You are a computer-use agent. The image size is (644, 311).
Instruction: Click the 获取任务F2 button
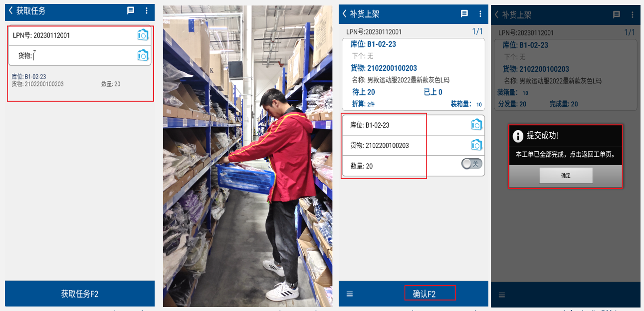click(80, 294)
